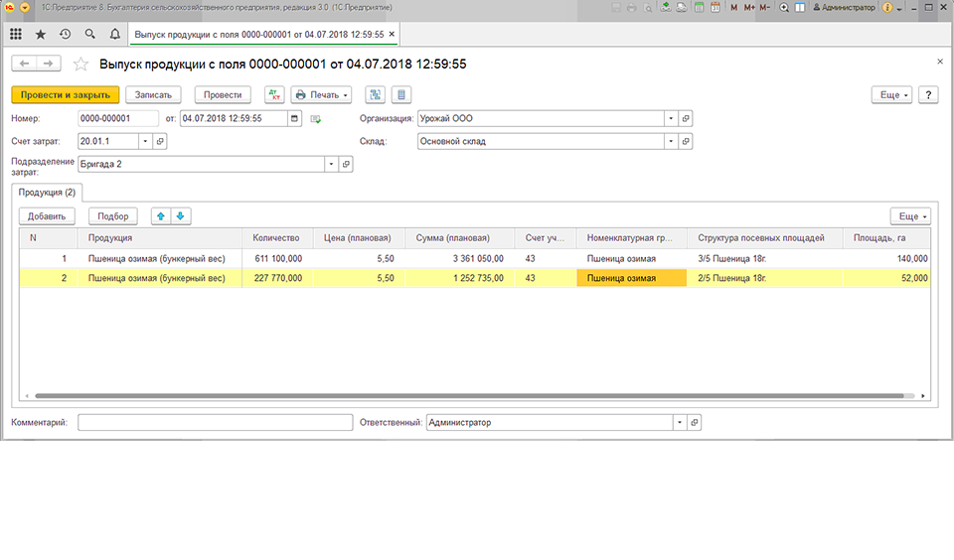The image size is (954, 560).
Task: Open the Печать dropdown menu
Action: (321, 95)
